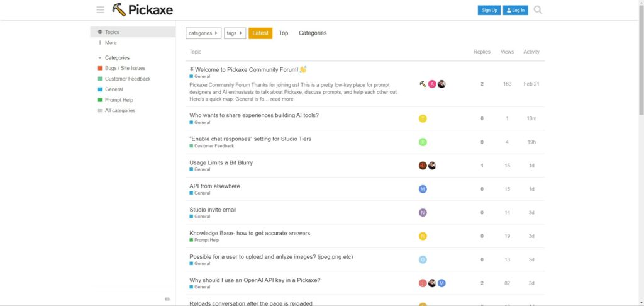The width and height of the screenshot is (644, 306).
Task: Open yellow avatar on 'Who wants to share' topic
Action: [x=423, y=118]
